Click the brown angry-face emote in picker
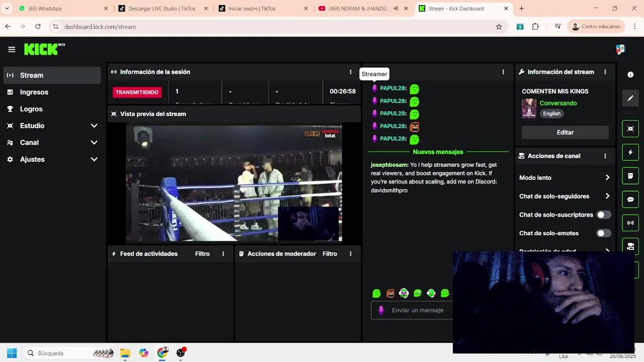The image size is (644, 362). pyautogui.click(x=390, y=293)
